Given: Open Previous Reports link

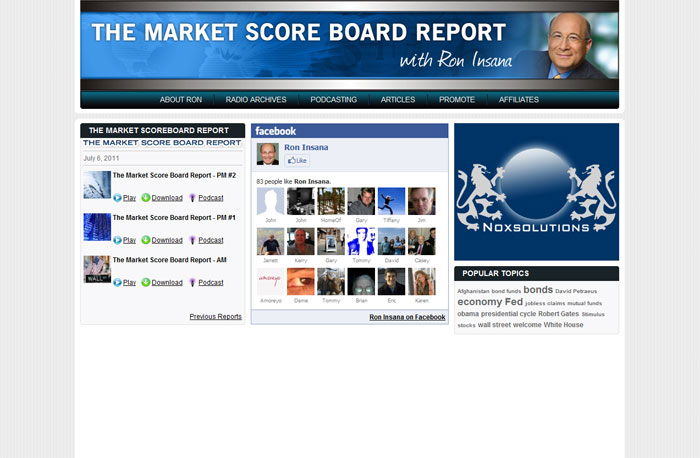Looking at the screenshot, I should click(216, 316).
